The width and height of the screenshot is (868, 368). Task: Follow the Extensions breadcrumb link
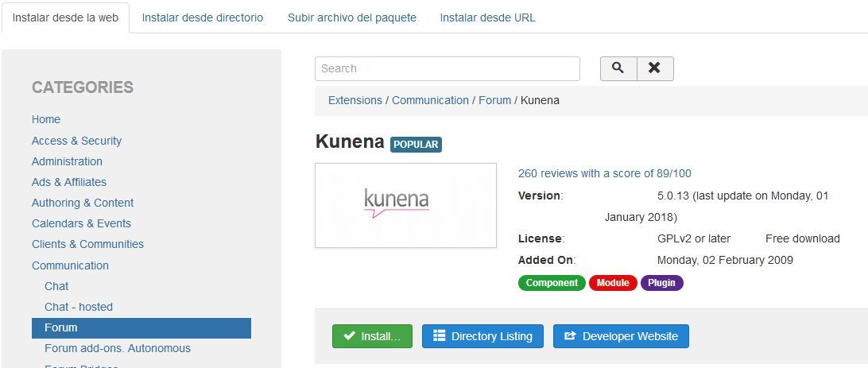click(355, 100)
